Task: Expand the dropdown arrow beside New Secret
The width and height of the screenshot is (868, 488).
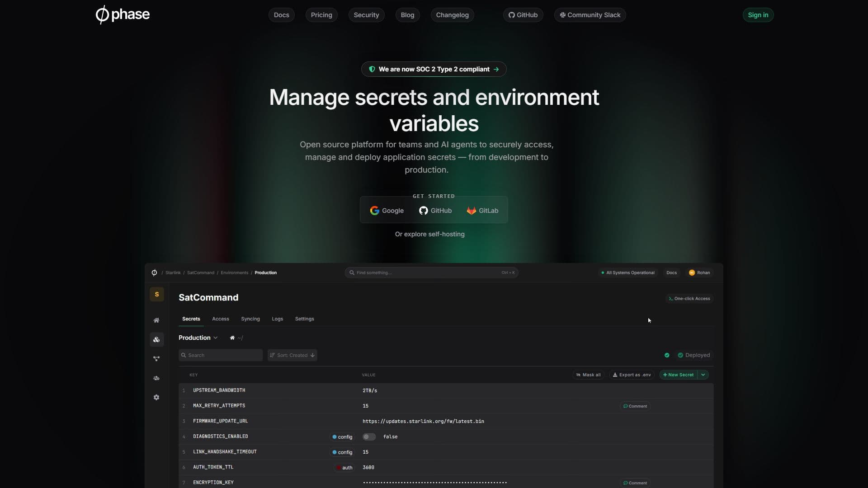Action: (x=703, y=375)
